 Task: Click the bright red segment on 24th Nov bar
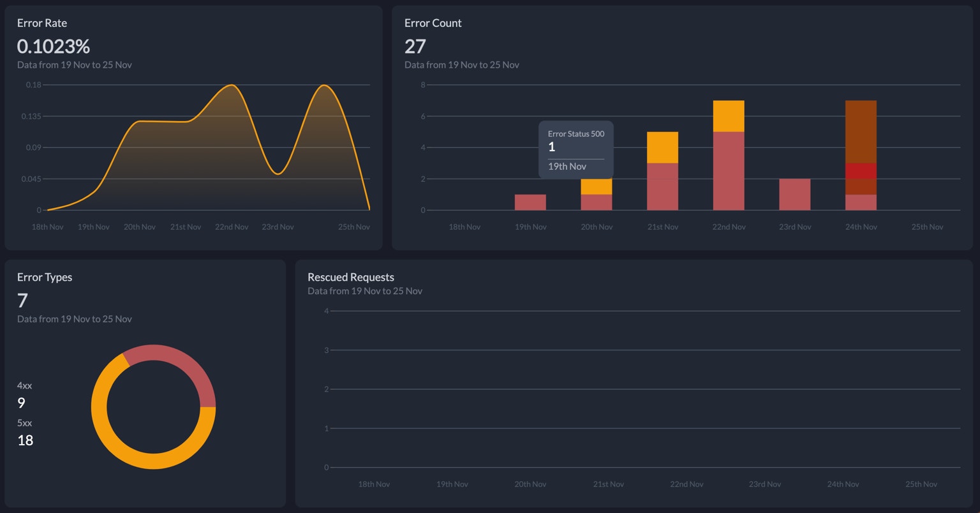[x=861, y=171]
